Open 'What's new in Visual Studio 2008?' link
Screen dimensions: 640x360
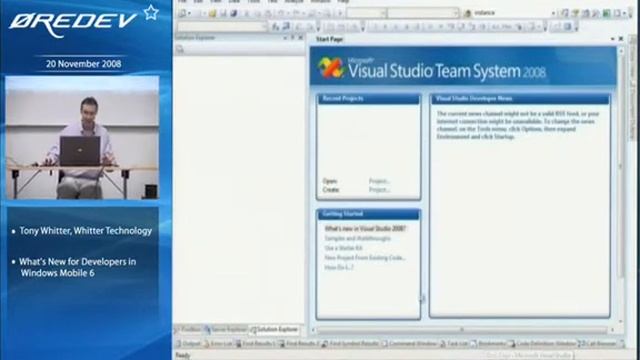pyautogui.click(x=365, y=229)
